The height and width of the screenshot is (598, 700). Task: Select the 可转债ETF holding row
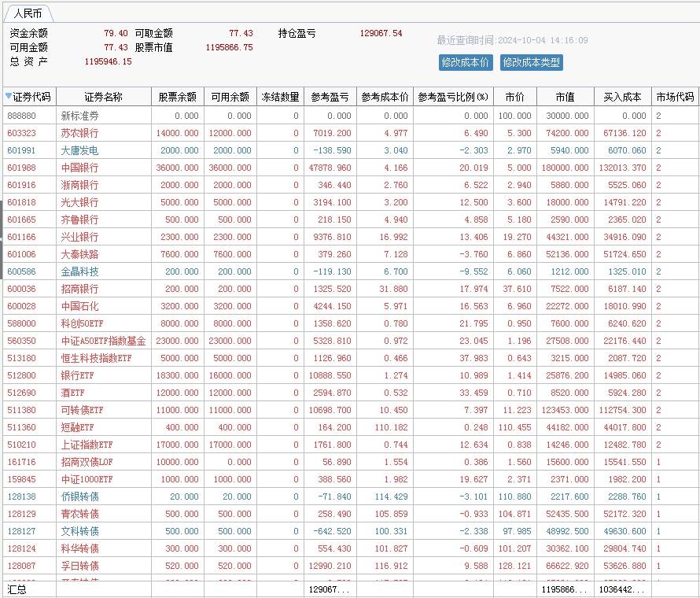coord(350,410)
